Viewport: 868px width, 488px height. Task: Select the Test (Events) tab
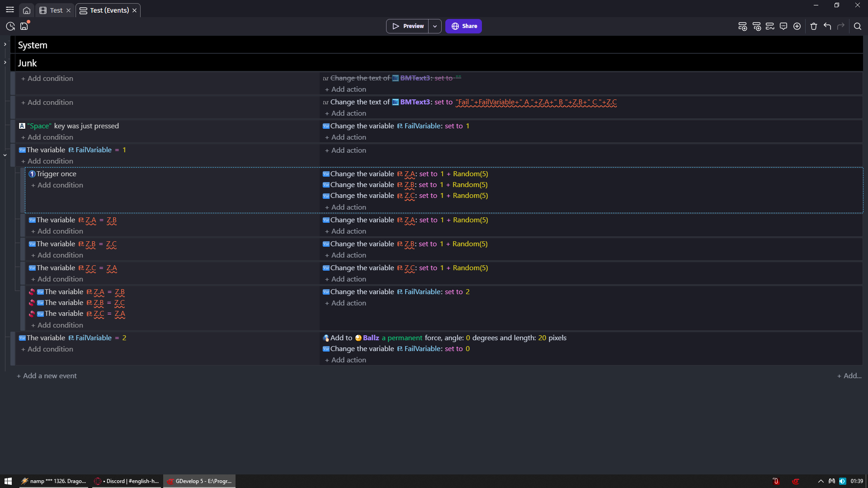pos(109,10)
